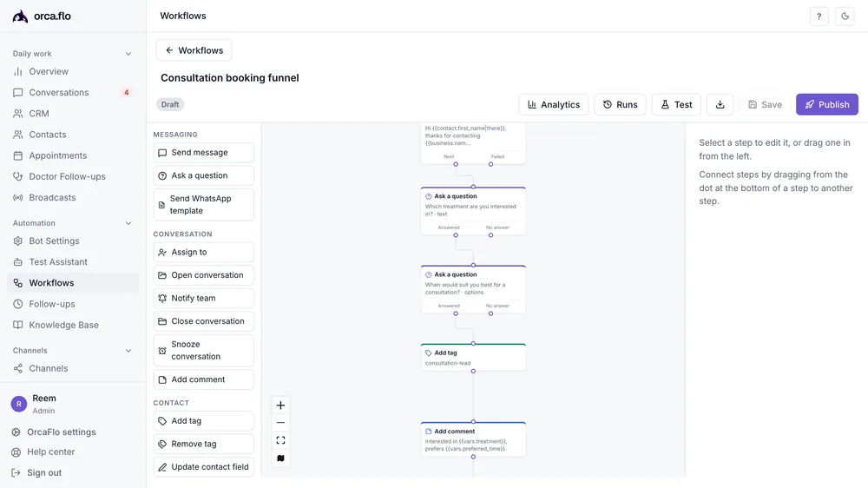Select Send message step
Image resolution: width=868 pixels, height=488 pixels.
(x=204, y=152)
